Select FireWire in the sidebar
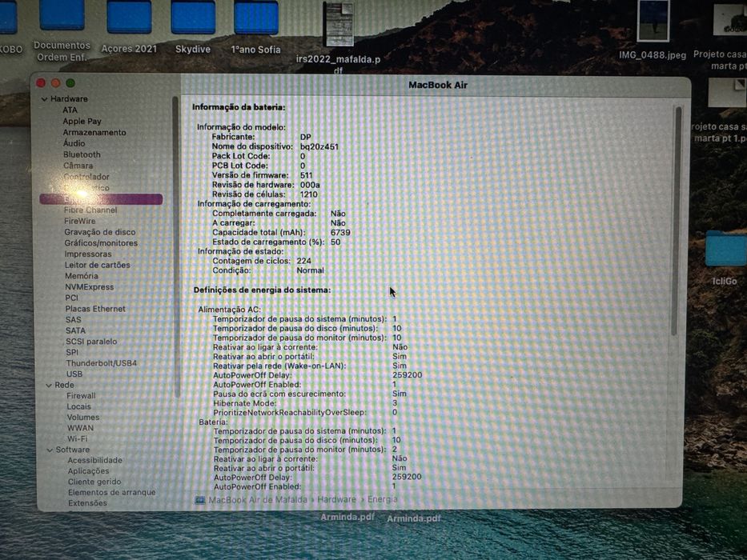The width and height of the screenshot is (747, 560). tap(80, 221)
